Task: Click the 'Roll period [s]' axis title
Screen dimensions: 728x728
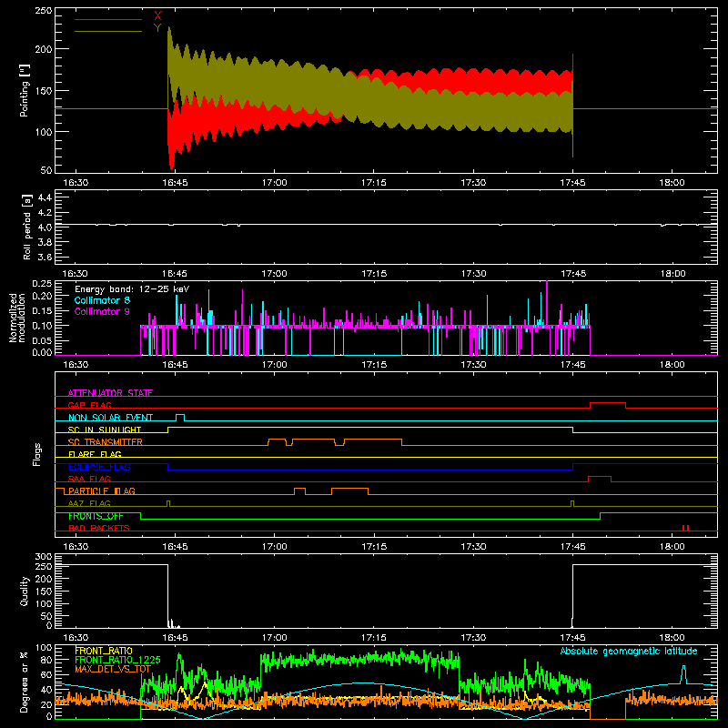Action: click(x=26, y=227)
